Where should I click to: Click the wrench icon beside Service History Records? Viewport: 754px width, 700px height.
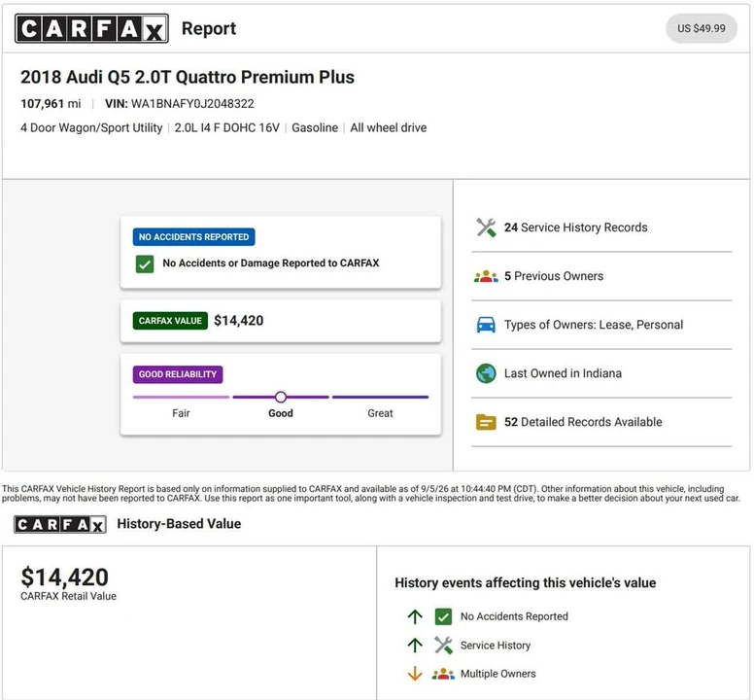(486, 227)
